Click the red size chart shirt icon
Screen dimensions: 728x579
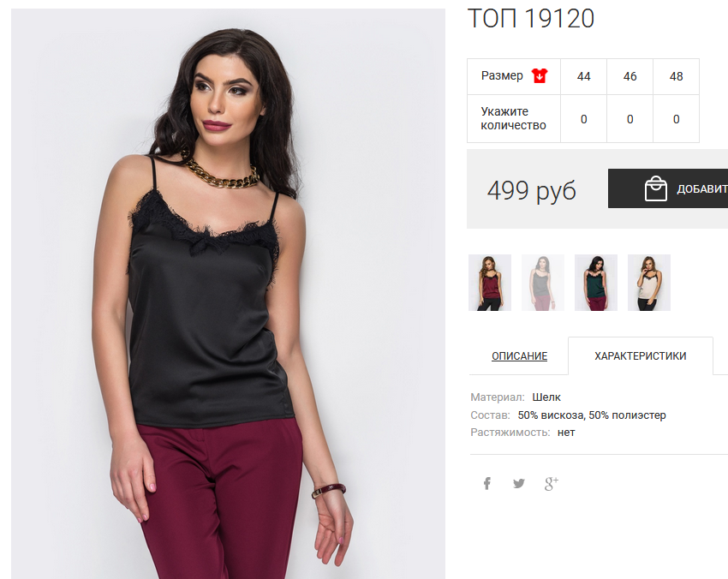pyautogui.click(x=540, y=75)
